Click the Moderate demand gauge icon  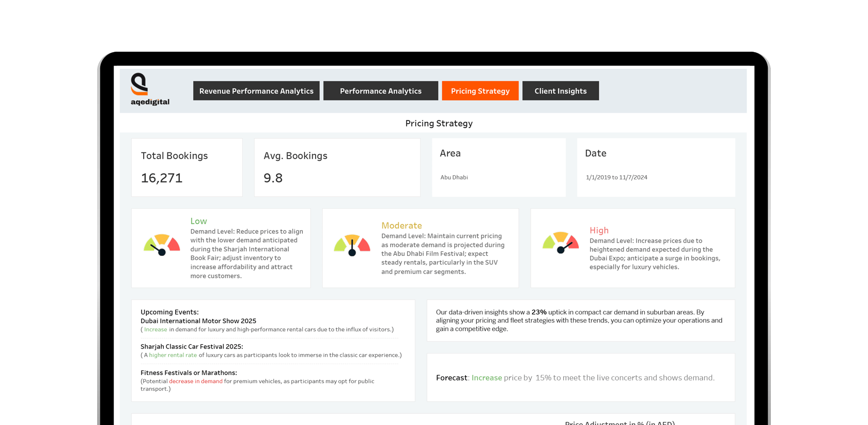352,245
